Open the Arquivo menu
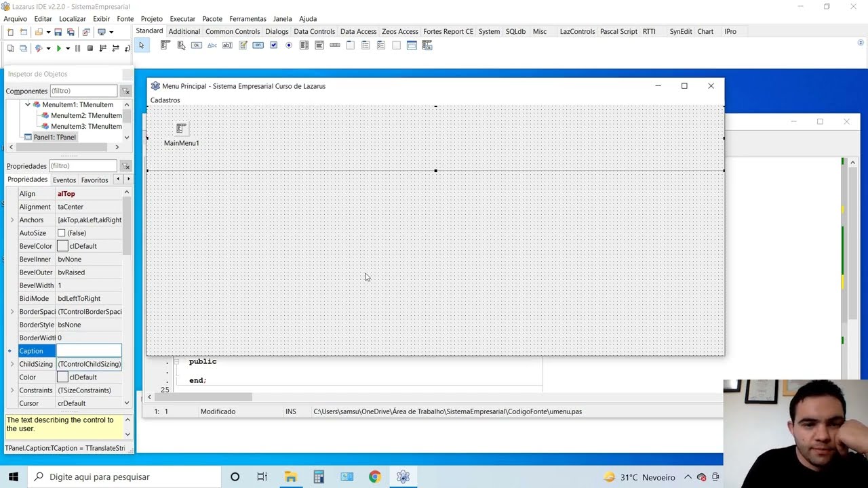This screenshot has width=868, height=488. click(x=16, y=19)
